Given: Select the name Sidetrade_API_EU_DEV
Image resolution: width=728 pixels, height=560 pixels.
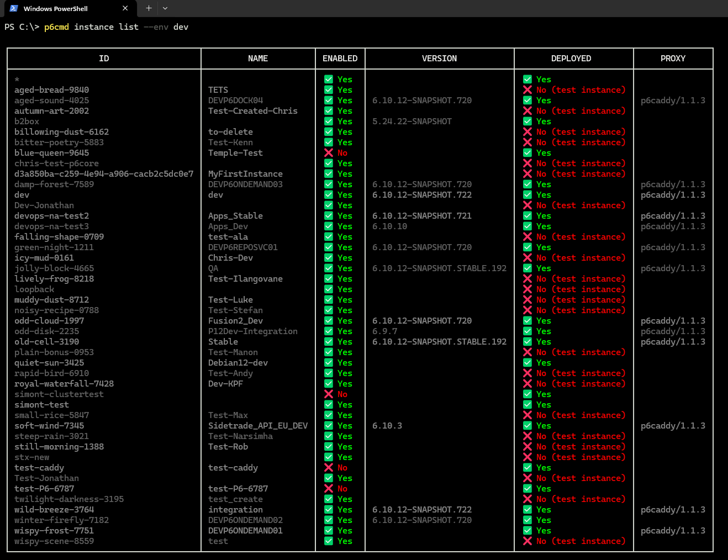Looking at the screenshot, I should pyautogui.click(x=258, y=426).
